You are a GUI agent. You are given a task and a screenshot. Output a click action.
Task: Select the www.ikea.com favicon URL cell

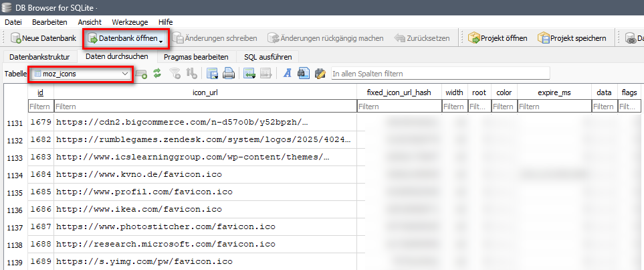(x=205, y=209)
